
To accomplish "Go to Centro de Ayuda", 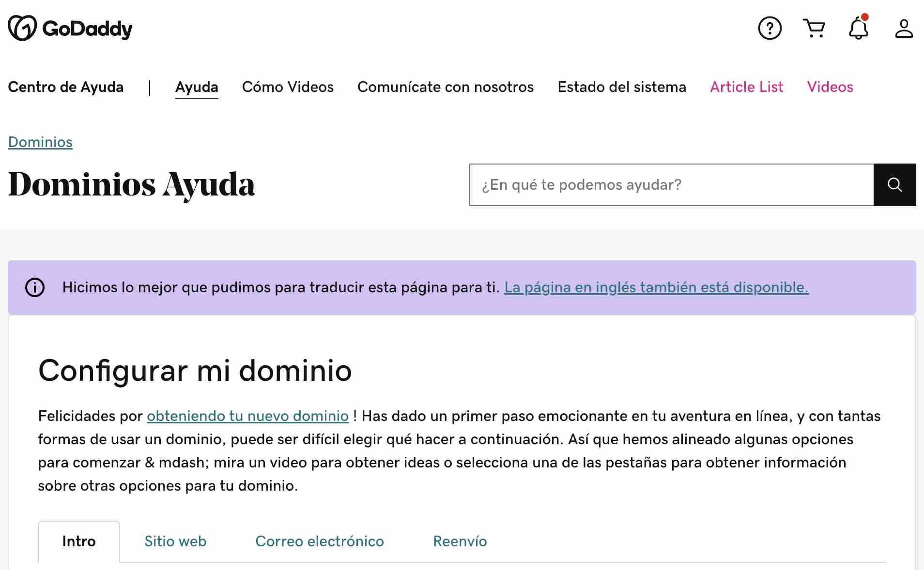I will coord(66,87).
